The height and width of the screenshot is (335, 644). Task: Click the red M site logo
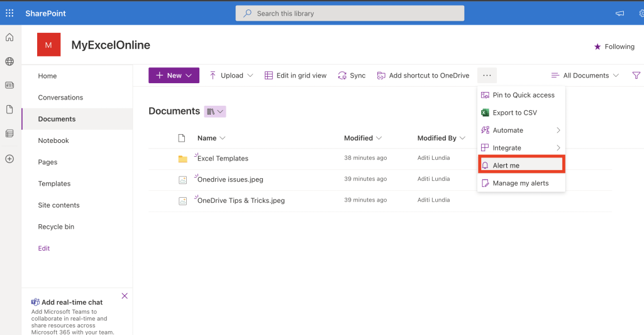(48, 44)
